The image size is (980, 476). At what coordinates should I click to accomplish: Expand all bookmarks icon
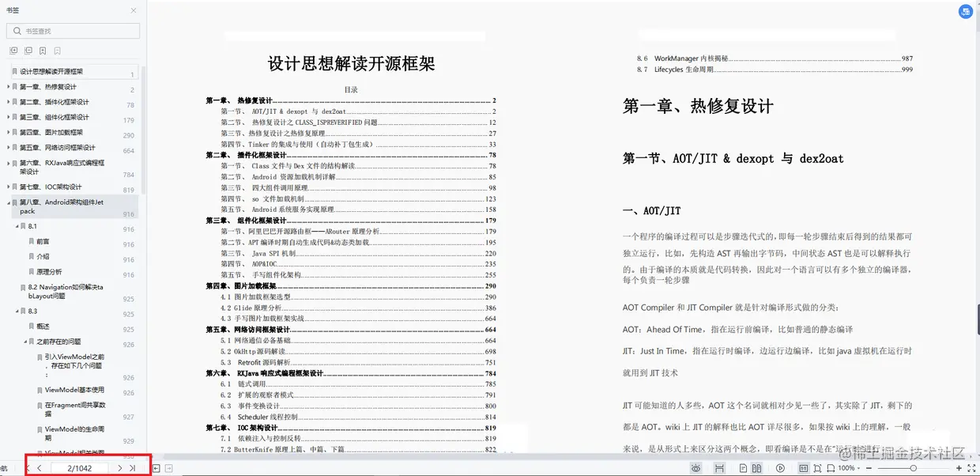13,51
